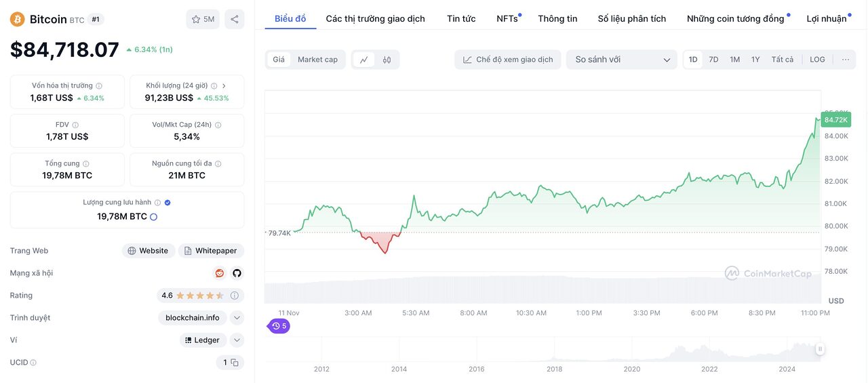Select the Market cap chart toggle
Screen dimensions: 868x383
[317, 60]
